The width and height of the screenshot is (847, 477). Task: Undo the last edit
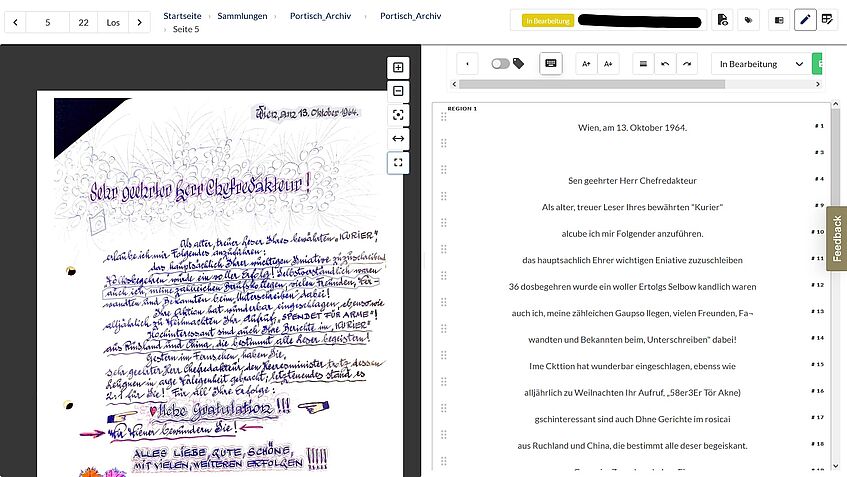665,64
